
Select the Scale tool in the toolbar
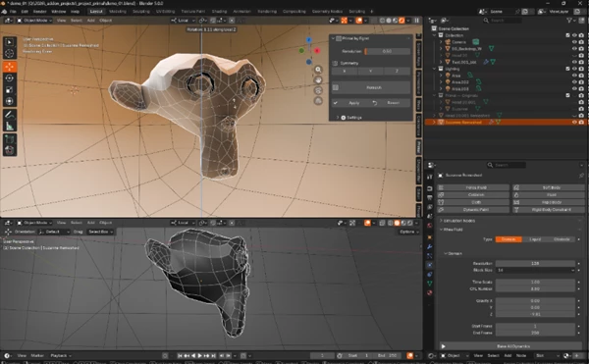tap(10, 89)
